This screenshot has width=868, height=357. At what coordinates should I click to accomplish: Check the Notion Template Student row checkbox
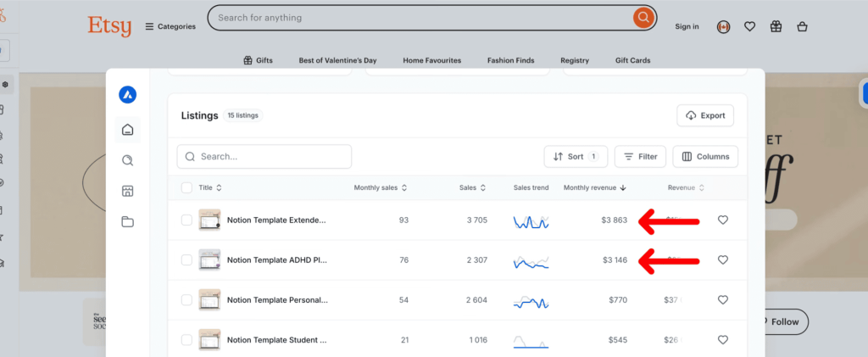186,340
